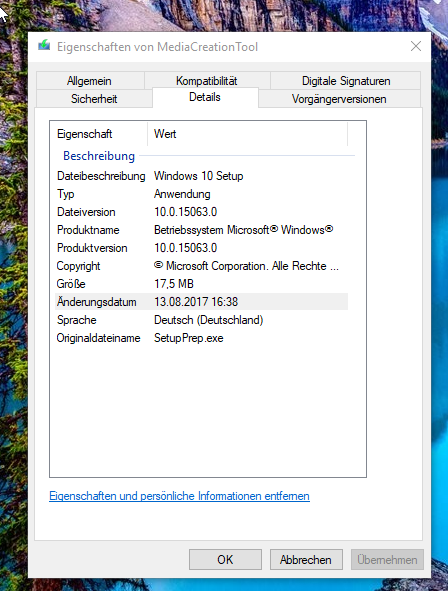Image resolution: width=448 pixels, height=591 pixels.
Task: Click the Abbrechen button
Action: pyautogui.click(x=306, y=559)
